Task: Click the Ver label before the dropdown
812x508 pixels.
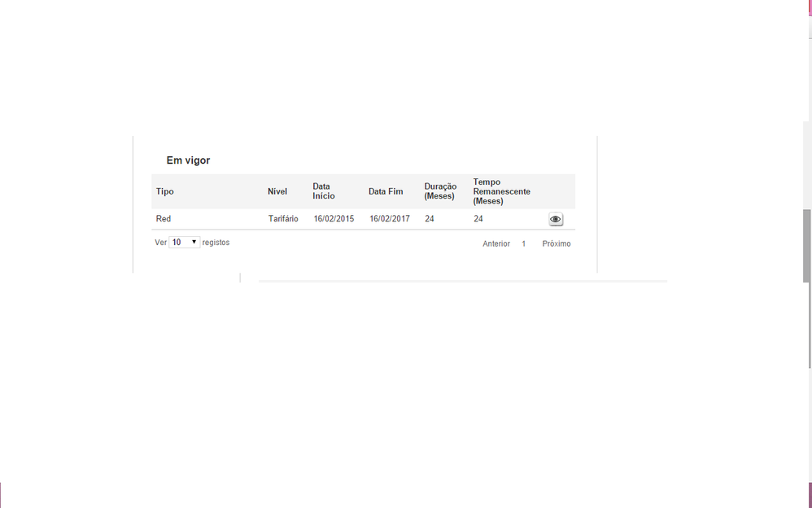Action: pos(160,243)
